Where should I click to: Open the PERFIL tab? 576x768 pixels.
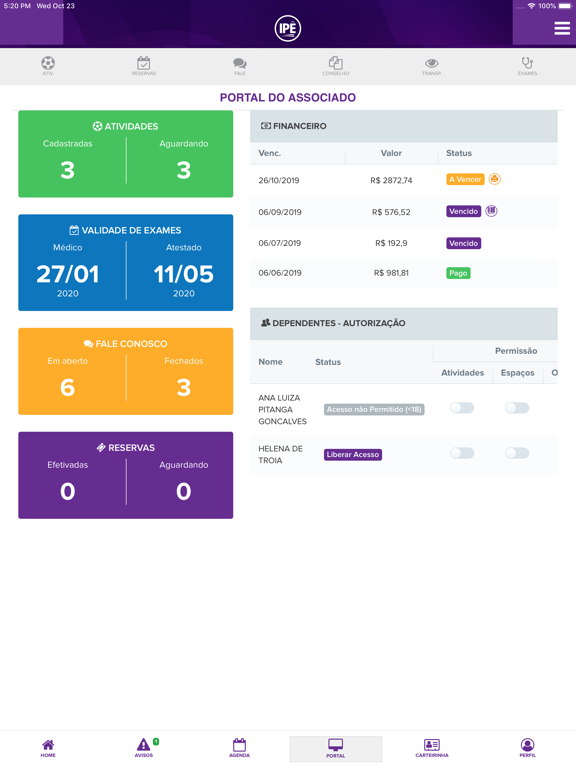pyautogui.click(x=528, y=748)
